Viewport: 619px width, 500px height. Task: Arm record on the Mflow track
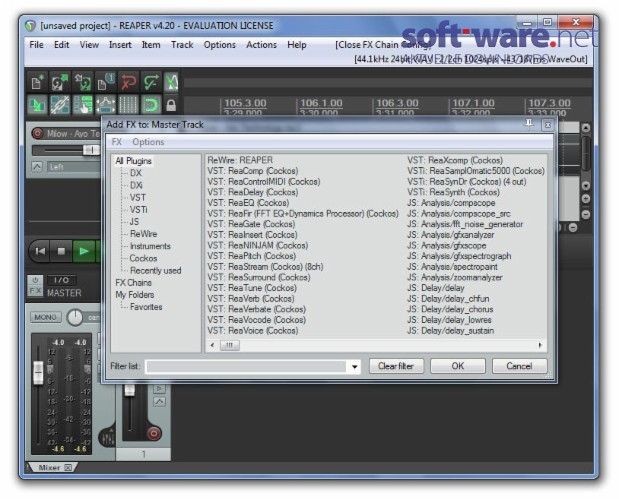click(x=38, y=133)
